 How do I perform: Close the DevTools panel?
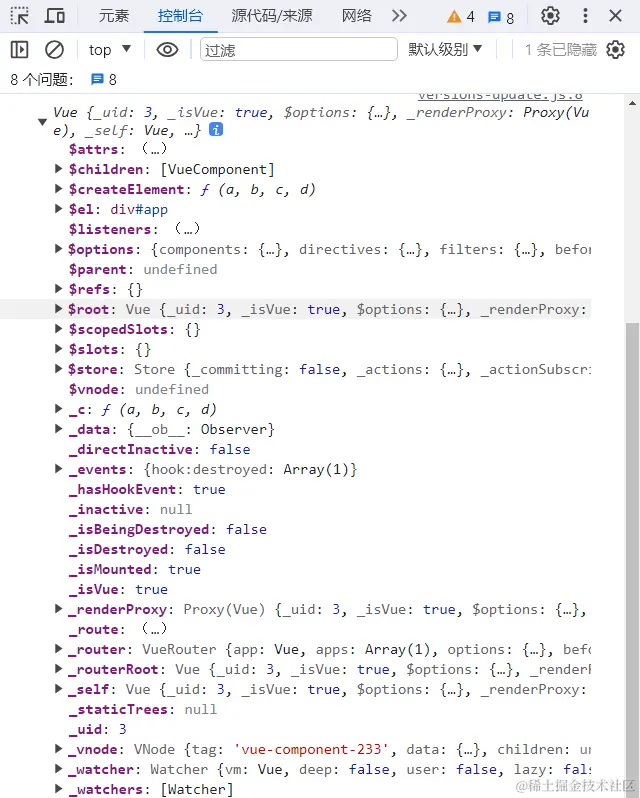tap(616, 16)
